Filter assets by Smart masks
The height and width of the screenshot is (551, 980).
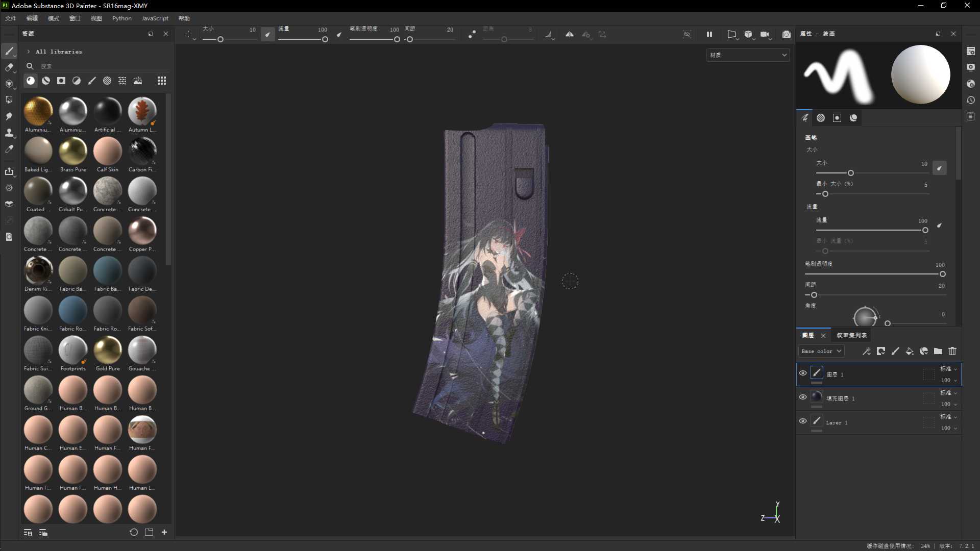(61, 81)
